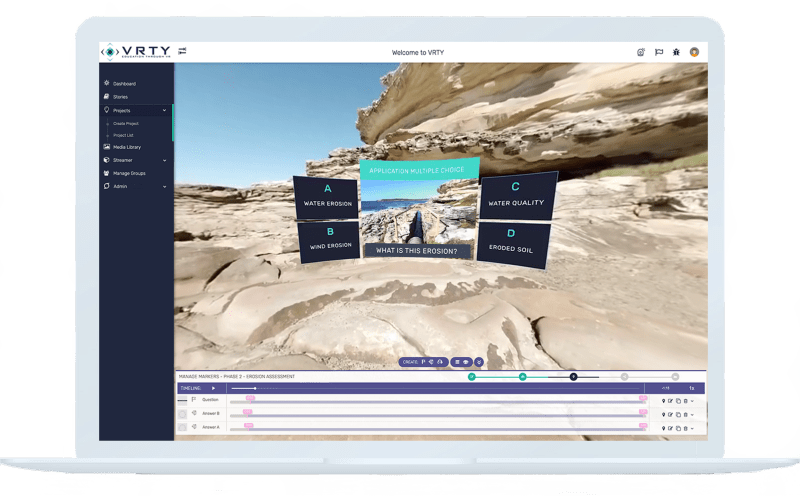This screenshot has height=496, width=800.
Task: Click the list icon in viewer toolbar
Action: 457,362
